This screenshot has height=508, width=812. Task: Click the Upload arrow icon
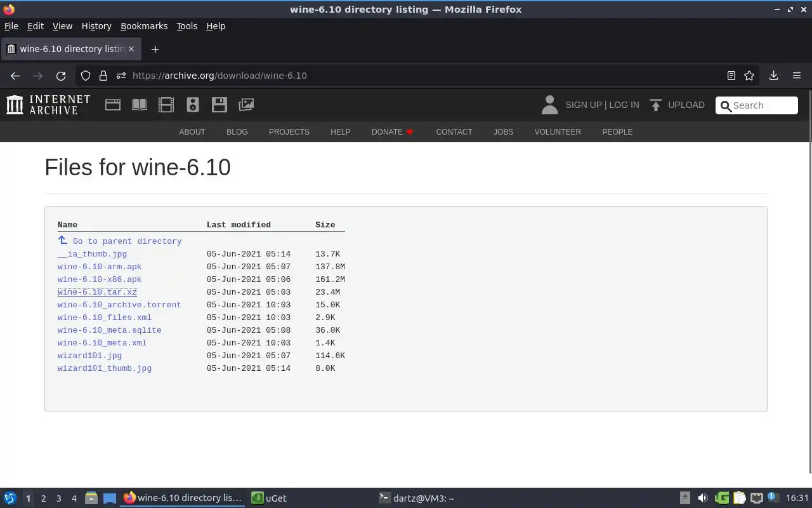pos(656,105)
